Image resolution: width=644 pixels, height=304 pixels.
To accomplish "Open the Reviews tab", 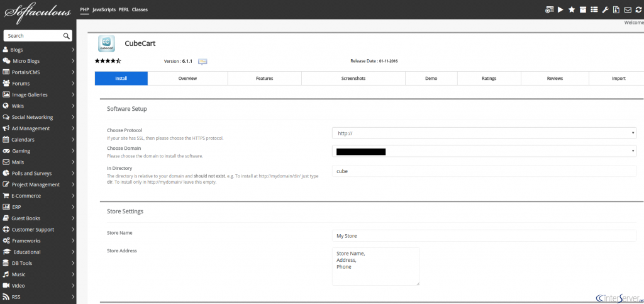I will coord(555,79).
